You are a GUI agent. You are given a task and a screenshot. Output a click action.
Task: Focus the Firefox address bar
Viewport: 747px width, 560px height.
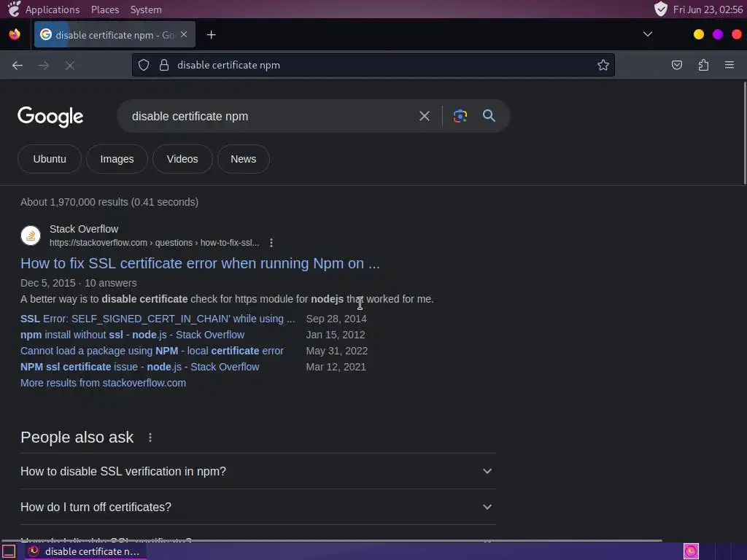[x=373, y=65]
